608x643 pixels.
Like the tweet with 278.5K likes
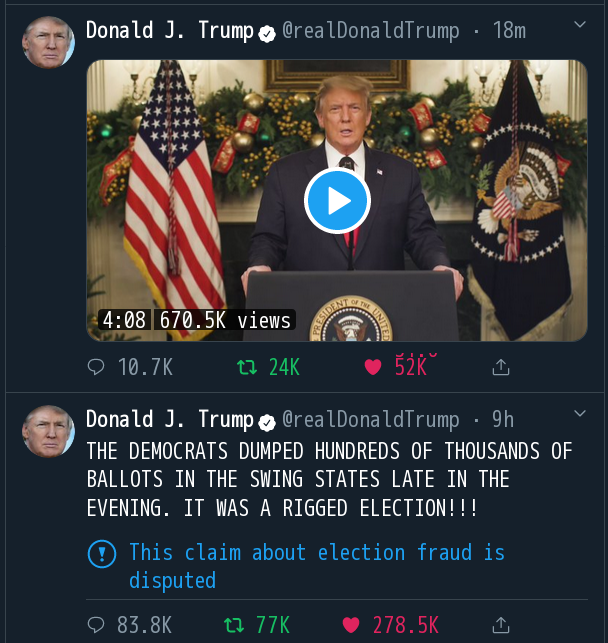click(x=351, y=625)
